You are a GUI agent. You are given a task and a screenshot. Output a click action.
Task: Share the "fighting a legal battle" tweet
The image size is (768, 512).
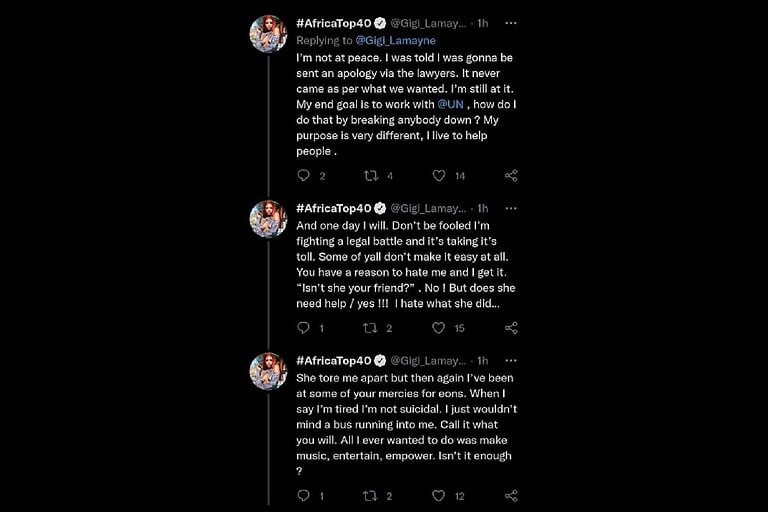coord(511,328)
